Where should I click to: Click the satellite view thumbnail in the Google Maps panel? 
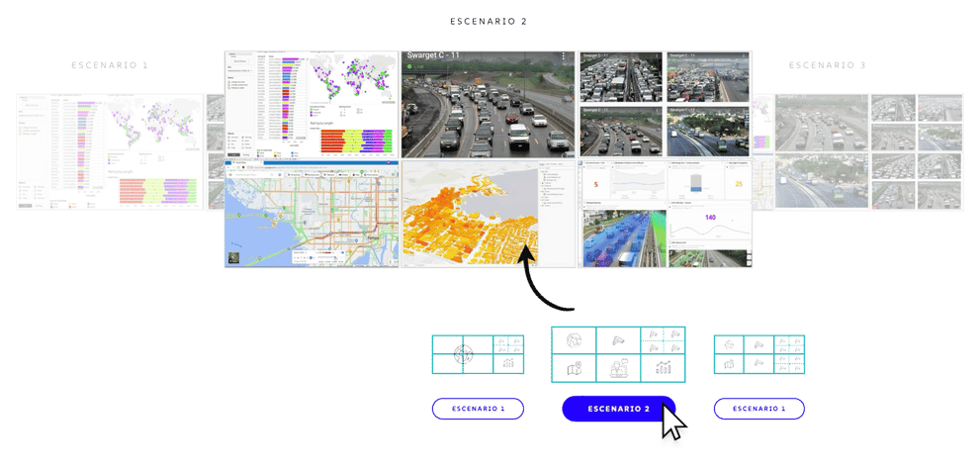(x=233, y=257)
